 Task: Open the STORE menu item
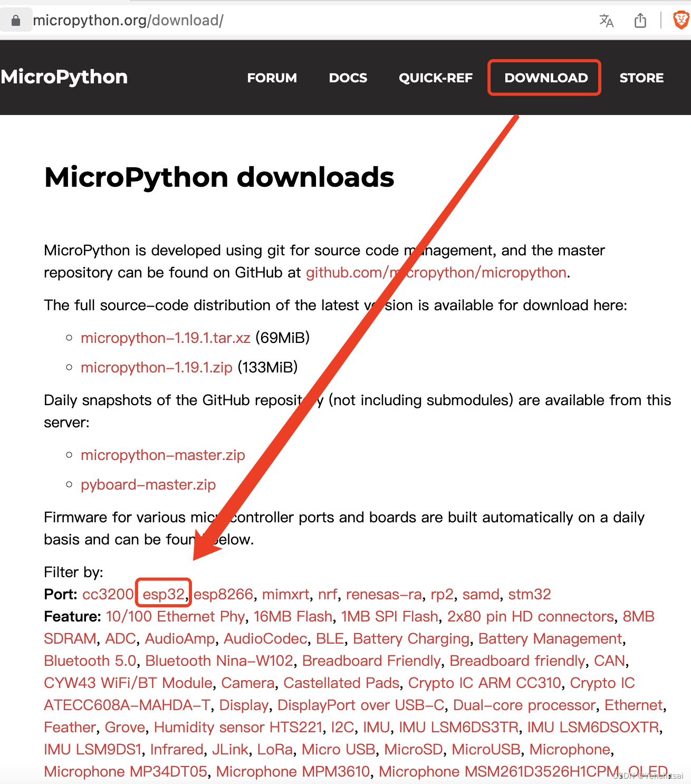click(x=641, y=78)
